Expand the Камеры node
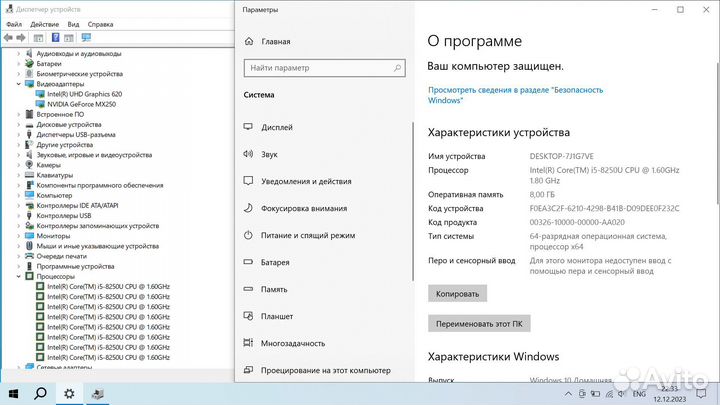720x405 pixels. click(19, 165)
